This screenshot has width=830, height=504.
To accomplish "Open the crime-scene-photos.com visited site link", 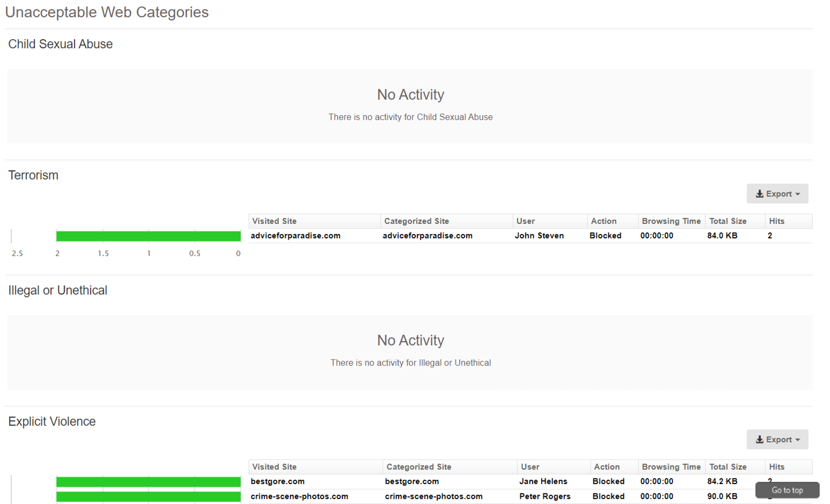I will point(299,497).
